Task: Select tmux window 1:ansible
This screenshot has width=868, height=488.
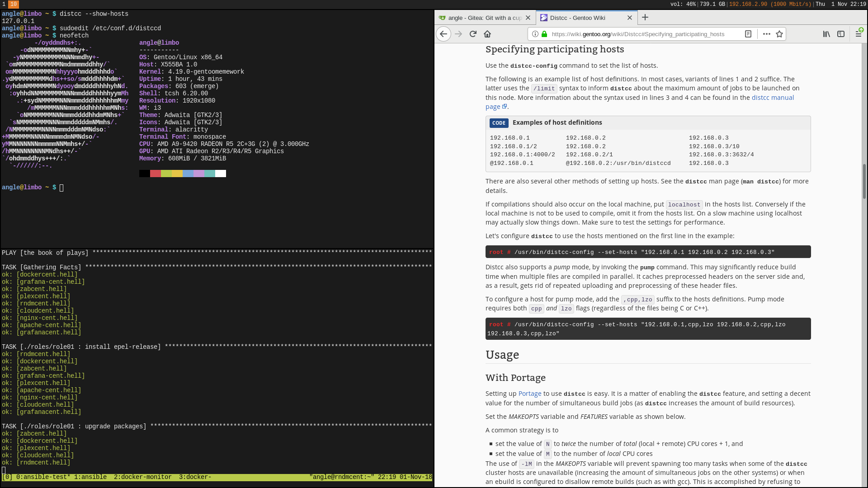Action: tap(90, 477)
